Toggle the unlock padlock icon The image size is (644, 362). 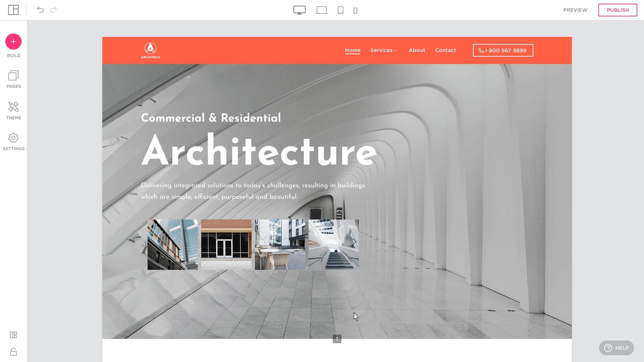(13, 352)
